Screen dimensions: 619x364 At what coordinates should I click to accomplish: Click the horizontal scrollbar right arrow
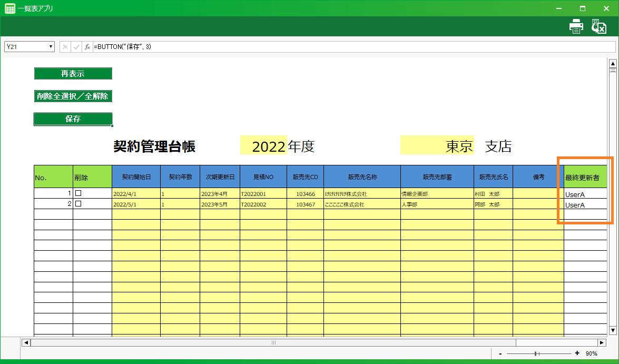(602, 342)
